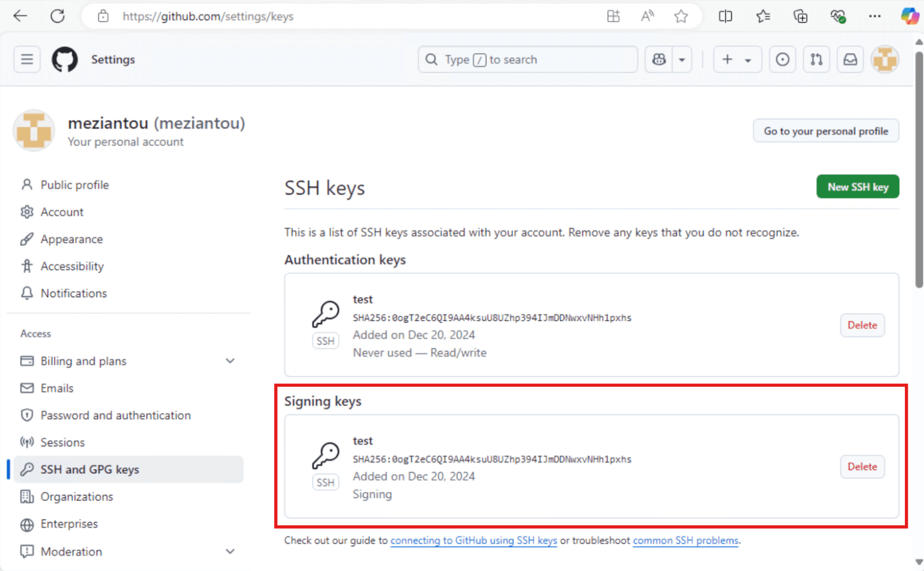Image resolution: width=924 pixels, height=571 pixels.
Task: Click the New SSH key button
Action: click(x=858, y=187)
